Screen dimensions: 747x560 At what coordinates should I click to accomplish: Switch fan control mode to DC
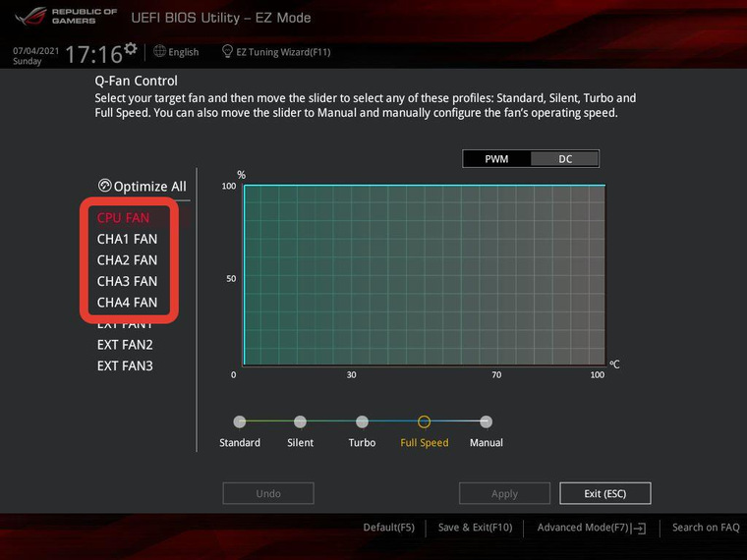pos(565,159)
